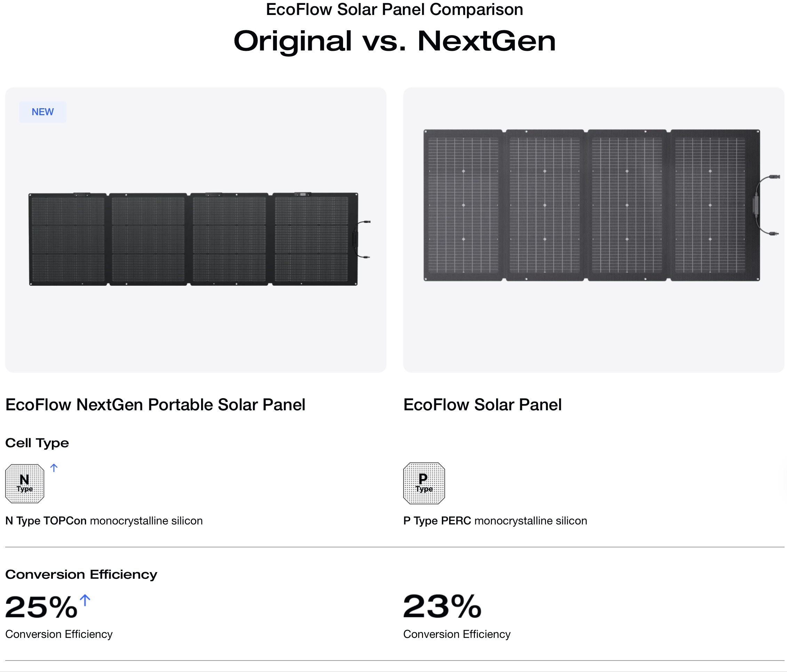
Task: Open EcoFlow NextGen Portable Solar Panel title
Action: [x=156, y=405]
